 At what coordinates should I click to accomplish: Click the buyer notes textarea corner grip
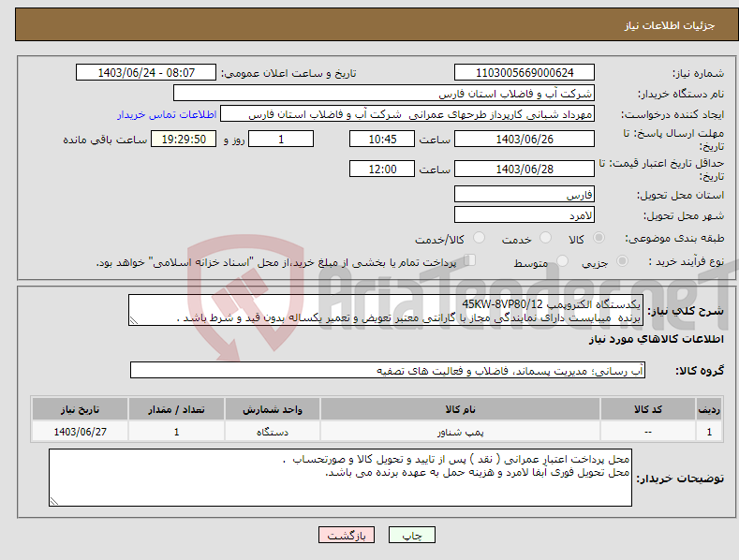coord(54,501)
